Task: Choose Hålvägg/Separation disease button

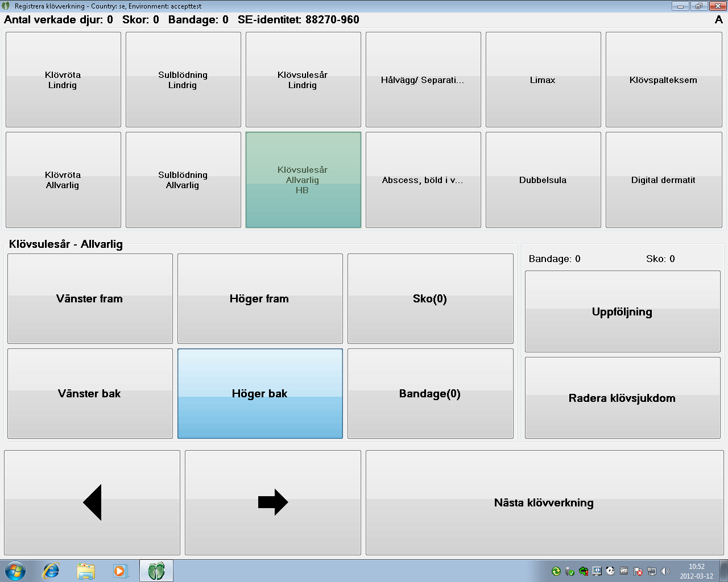Action: [x=423, y=80]
